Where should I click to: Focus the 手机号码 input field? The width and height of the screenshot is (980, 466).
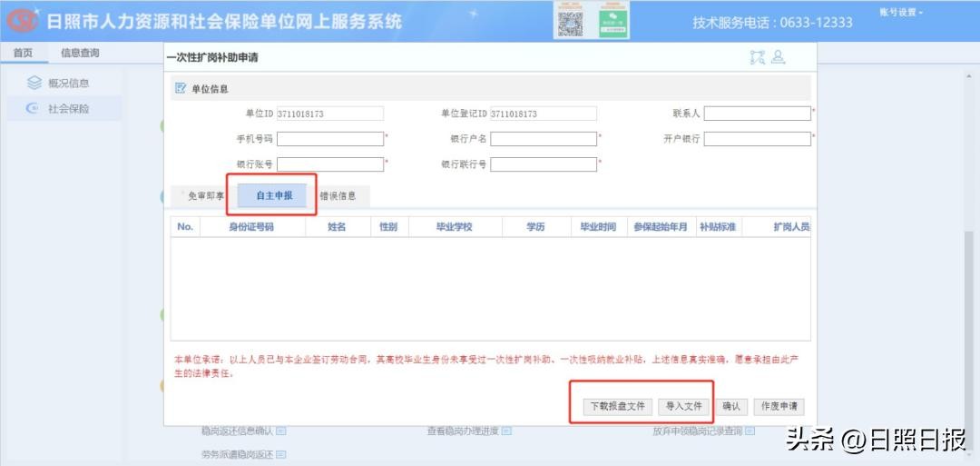pos(330,139)
